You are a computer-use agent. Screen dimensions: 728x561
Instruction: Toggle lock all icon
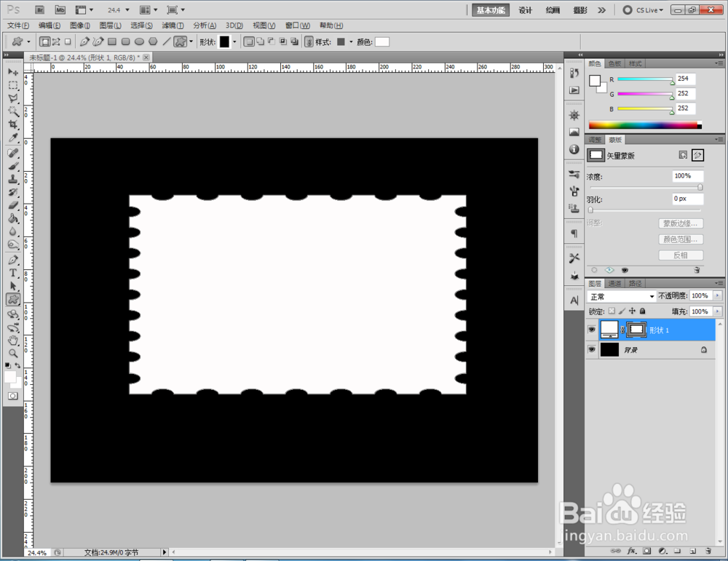coord(643,311)
